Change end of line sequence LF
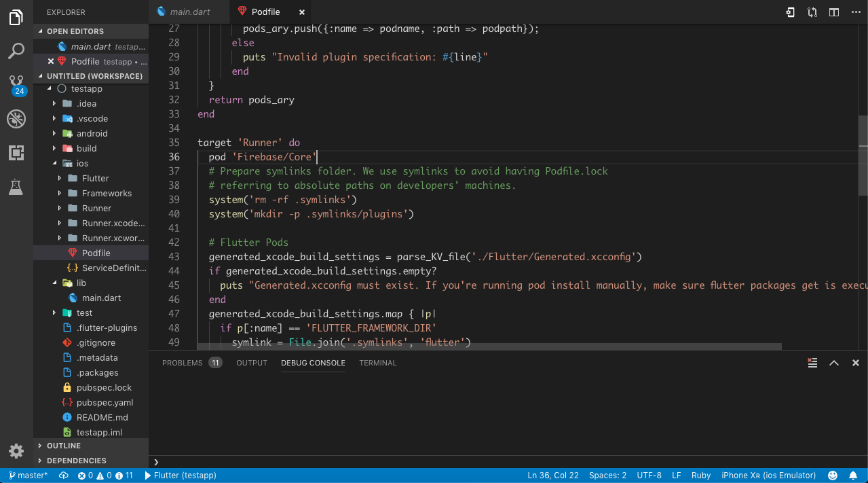The image size is (868, 483). click(x=677, y=476)
